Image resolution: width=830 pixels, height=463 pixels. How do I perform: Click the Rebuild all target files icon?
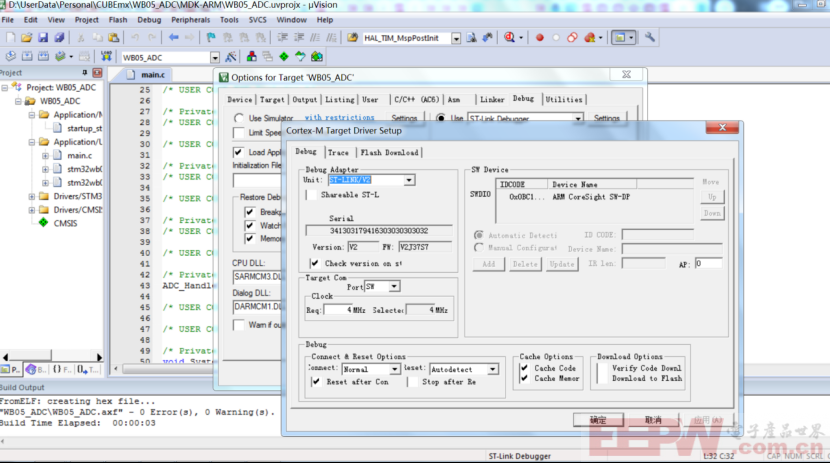coord(43,57)
